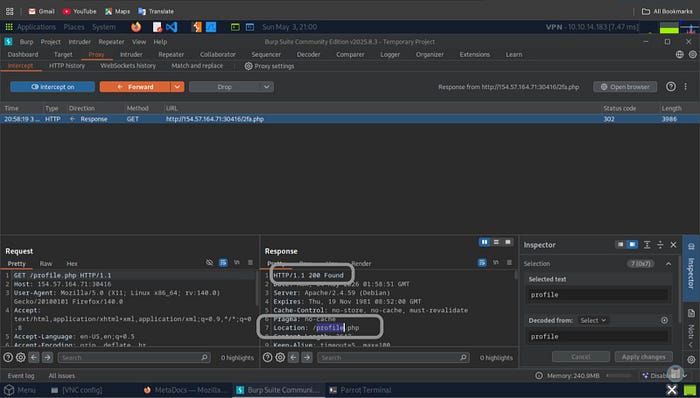Go to next Response search match
Viewport: 700px width, 398px height.
307,357
